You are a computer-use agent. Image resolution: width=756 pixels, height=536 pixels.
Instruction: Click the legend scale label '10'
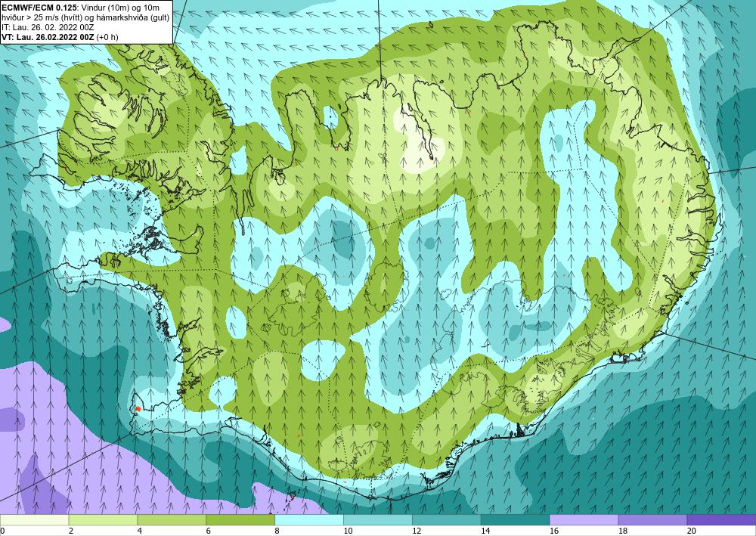348,531
